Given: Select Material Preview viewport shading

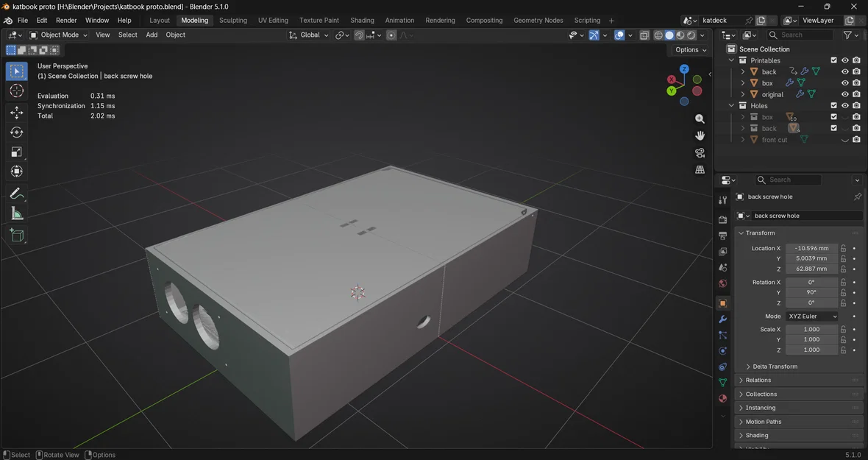Looking at the screenshot, I should click(680, 35).
